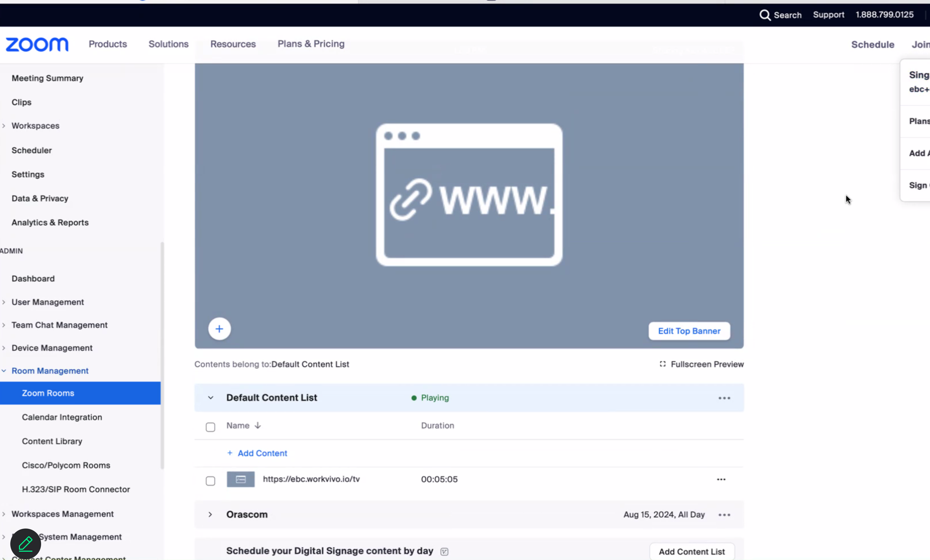The width and height of the screenshot is (930, 560).
Task: Expand Workspaces Management section
Action: coord(4,514)
